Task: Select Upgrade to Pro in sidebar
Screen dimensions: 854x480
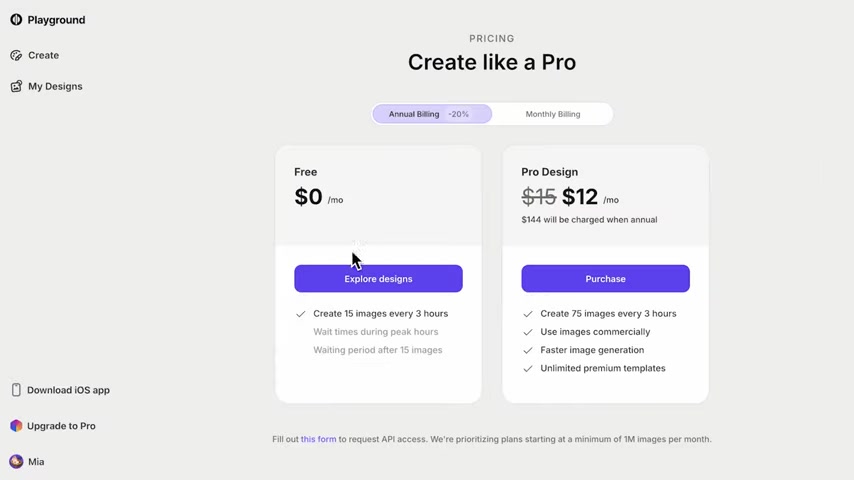Action: (61, 426)
